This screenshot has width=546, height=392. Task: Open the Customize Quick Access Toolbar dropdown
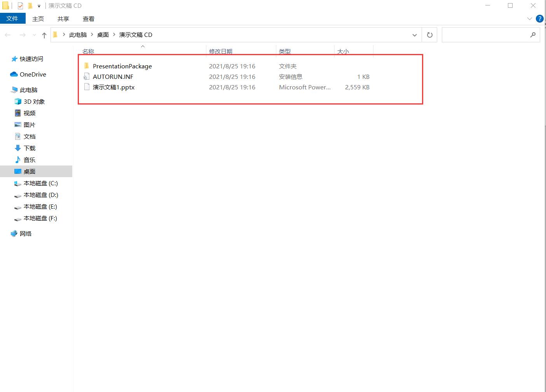[x=39, y=6]
